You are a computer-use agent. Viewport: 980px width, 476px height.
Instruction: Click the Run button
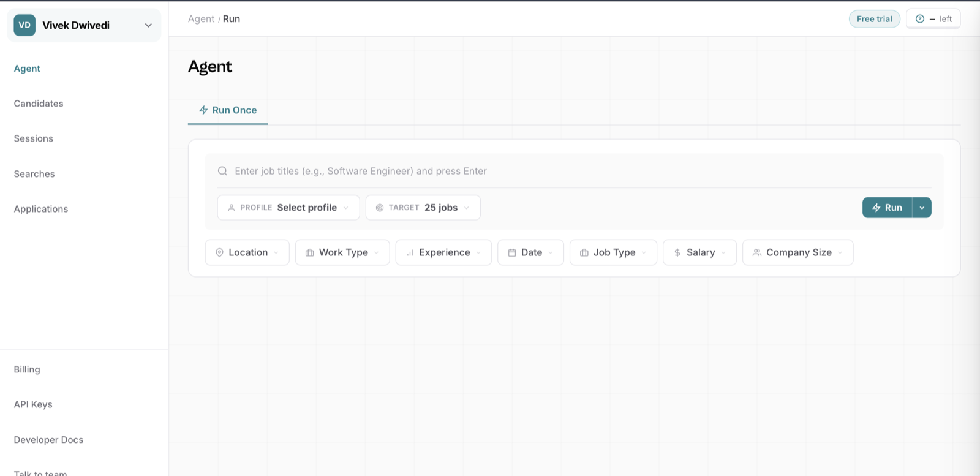(x=888, y=208)
